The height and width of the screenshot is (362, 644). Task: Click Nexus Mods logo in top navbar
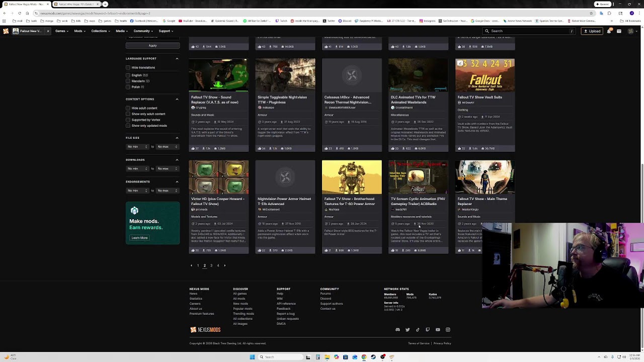click(x=6, y=31)
